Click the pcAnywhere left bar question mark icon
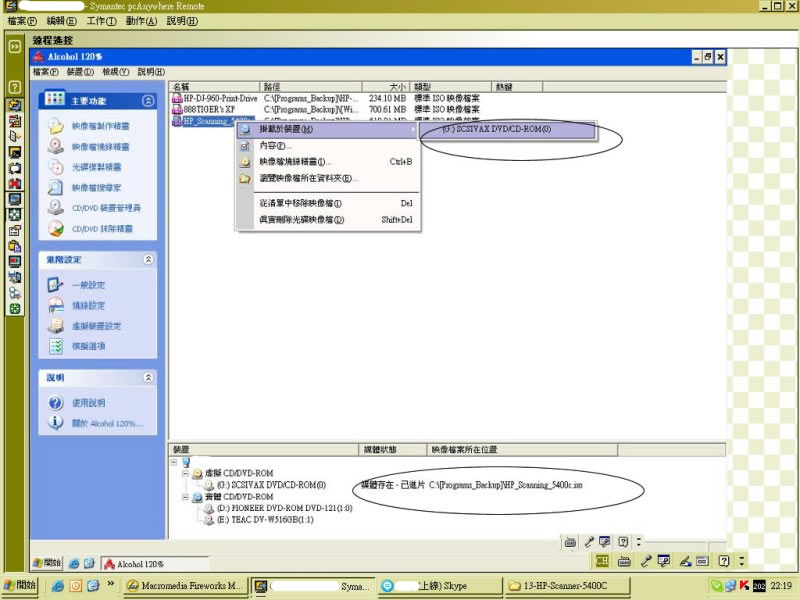Image resolution: width=800 pixels, height=600 pixels. pos(15,87)
